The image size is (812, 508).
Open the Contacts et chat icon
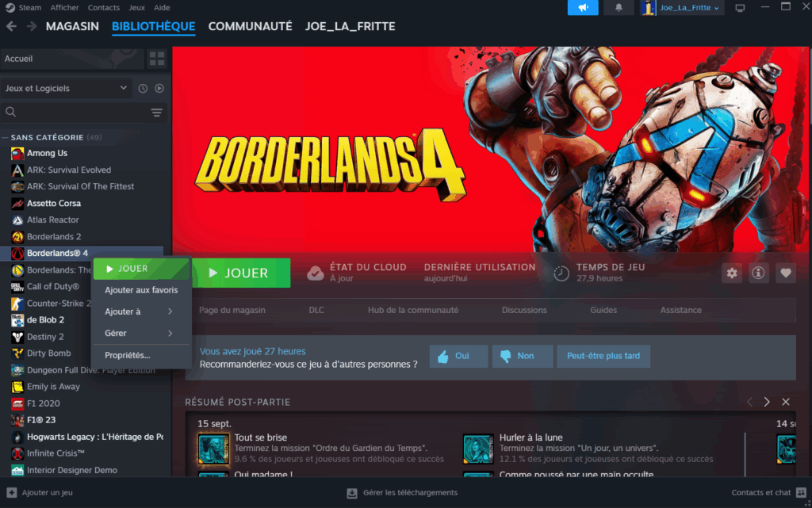pyautogui.click(x=801, y=492)
